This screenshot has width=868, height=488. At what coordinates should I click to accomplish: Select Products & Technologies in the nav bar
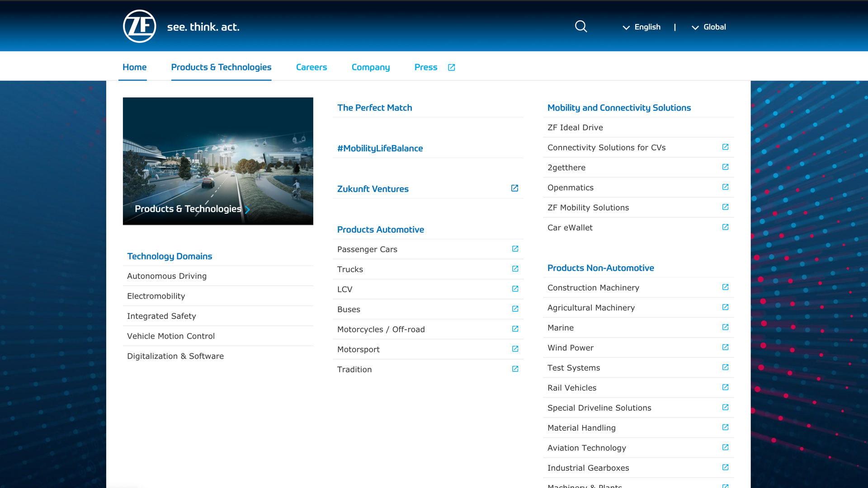click(x=221, y=67)
